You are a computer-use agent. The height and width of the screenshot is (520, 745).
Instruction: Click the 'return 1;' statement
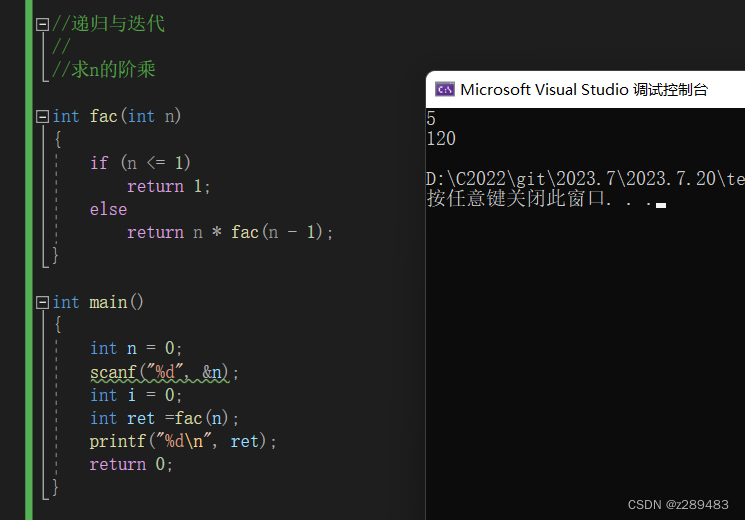tap(168, 186)
